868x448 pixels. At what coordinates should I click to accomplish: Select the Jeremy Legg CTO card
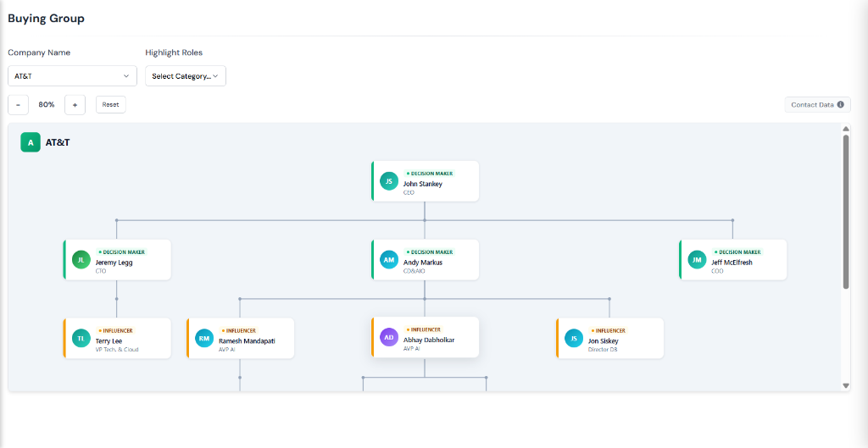117,259
